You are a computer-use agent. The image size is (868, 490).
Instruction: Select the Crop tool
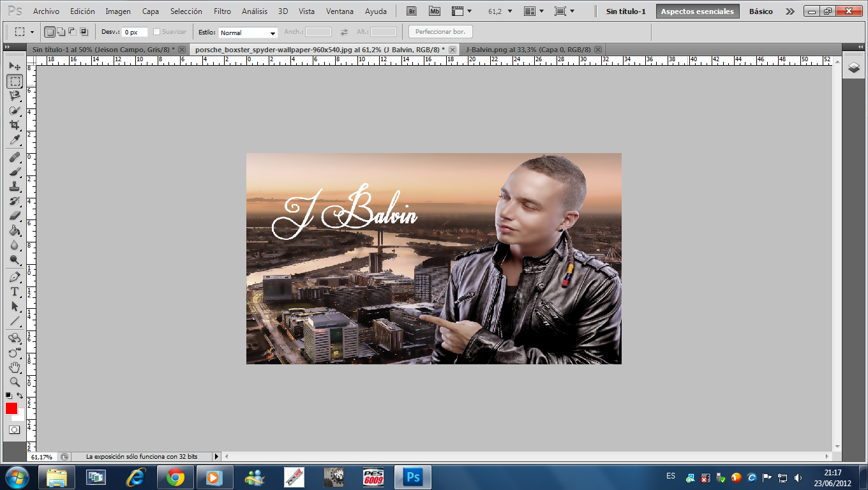click(x=15, y=125)
